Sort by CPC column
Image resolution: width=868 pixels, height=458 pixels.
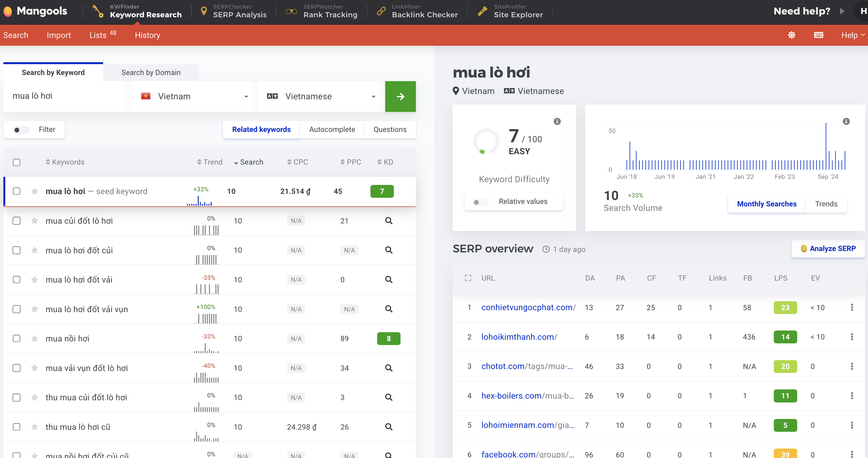point(297,162)
